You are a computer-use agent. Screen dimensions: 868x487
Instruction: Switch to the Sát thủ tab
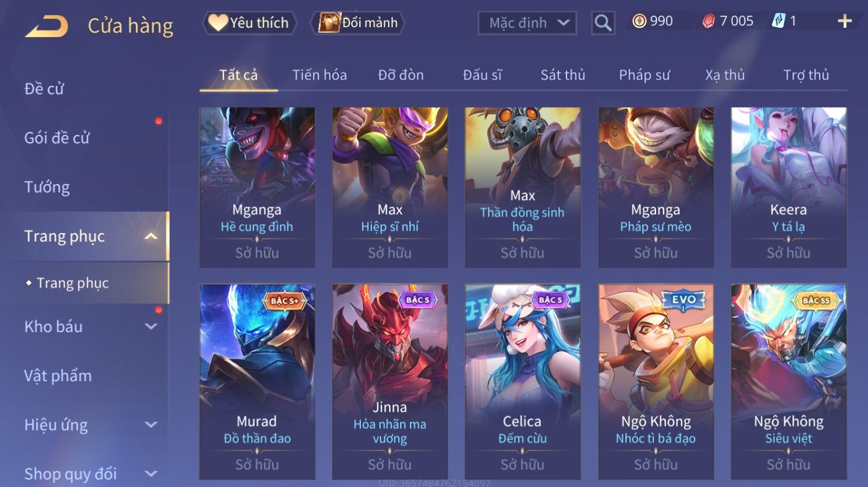[x=562, y=75]
